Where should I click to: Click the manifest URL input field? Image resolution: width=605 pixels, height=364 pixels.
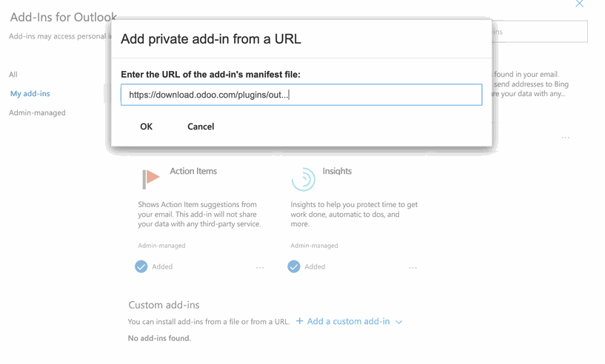coord(301,95)
